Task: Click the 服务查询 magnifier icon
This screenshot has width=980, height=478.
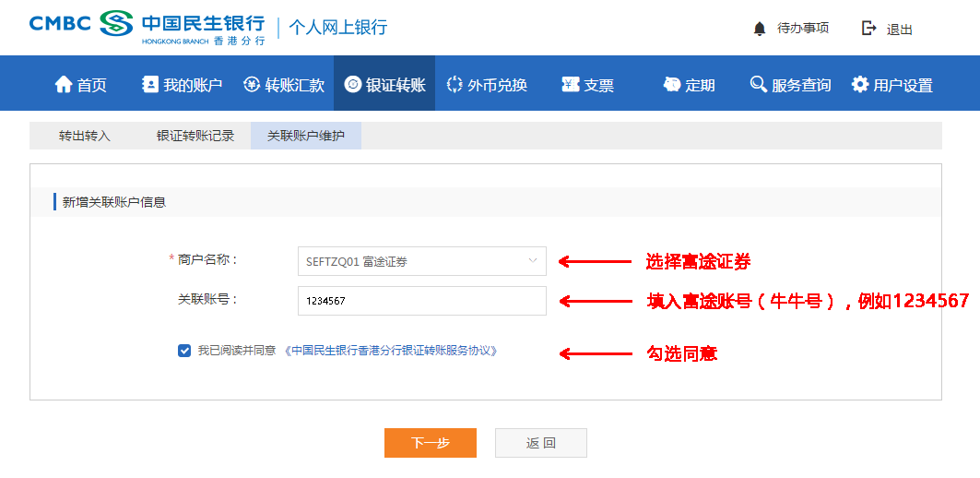Action: pyautogui.click(x=758, y=85)
